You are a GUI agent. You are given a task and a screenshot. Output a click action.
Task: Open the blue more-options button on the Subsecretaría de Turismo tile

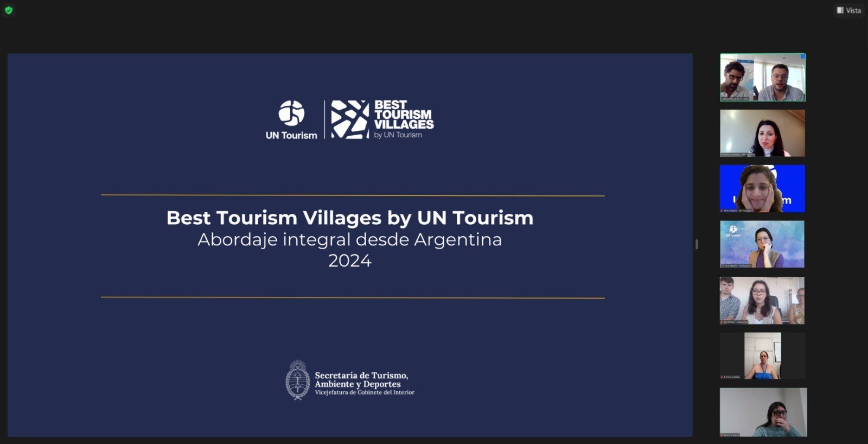coord(802,56)
